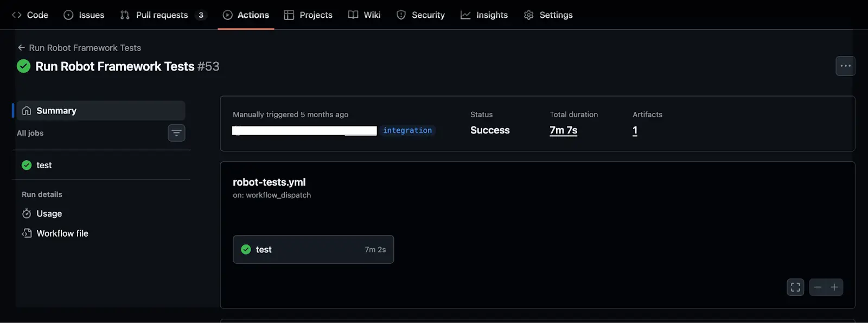Click the 'Run details' heading
This screenshot has width=868, height=323.
pos(42,194)
